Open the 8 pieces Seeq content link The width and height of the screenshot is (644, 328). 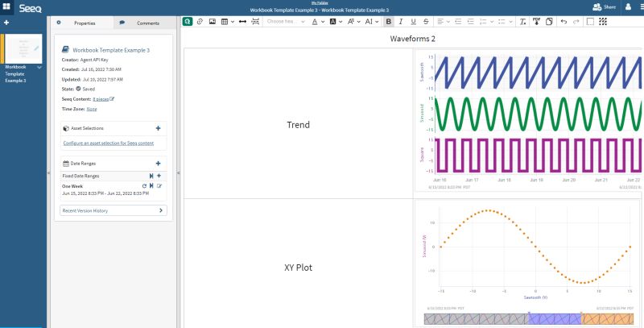[101, 99]
